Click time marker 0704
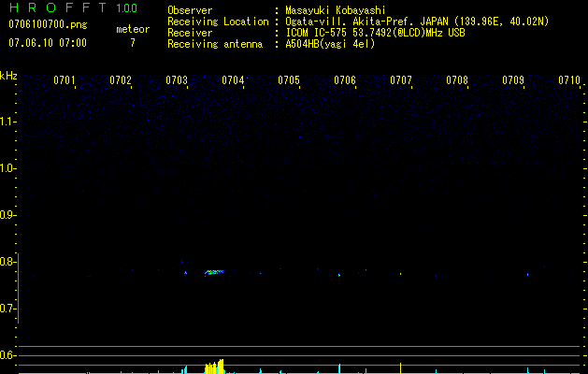The height and width of the screenshot is (374, 588). (233, 79)
